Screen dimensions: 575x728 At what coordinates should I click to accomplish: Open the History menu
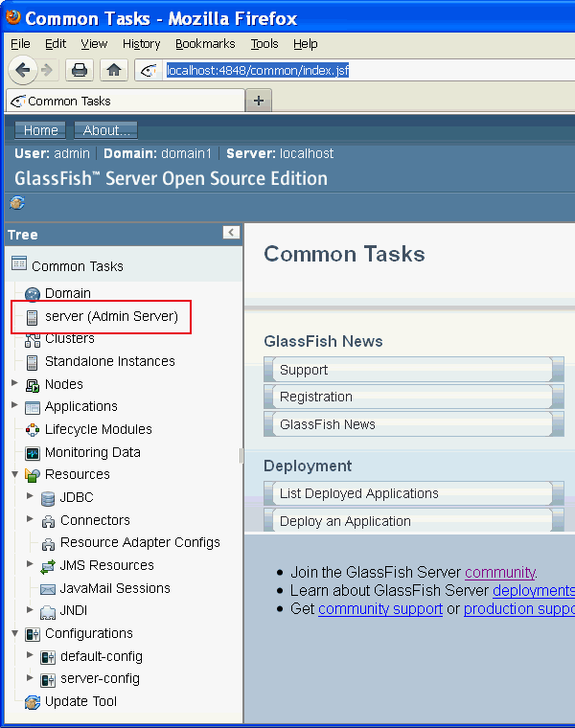click(x=142, y=44)
